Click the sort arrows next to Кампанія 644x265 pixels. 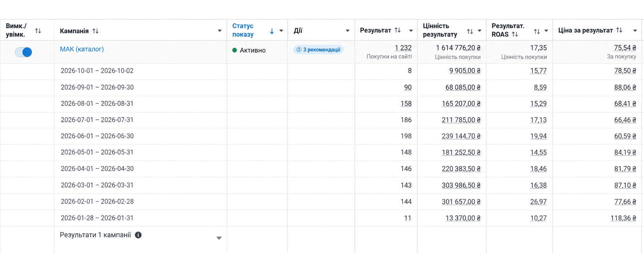pos(96,31)
